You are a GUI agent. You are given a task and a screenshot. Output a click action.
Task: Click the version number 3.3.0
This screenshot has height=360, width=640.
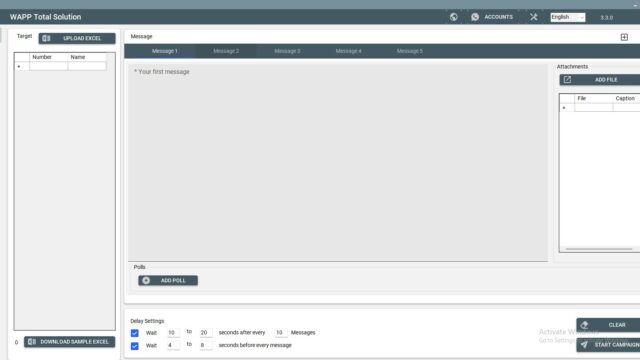click(607, 18)
